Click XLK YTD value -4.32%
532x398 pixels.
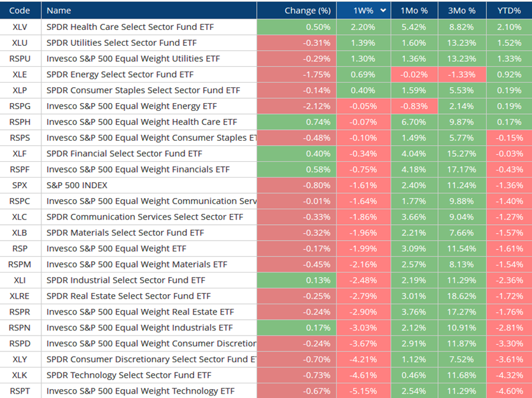pyautogui.click(x=509, y=376)
